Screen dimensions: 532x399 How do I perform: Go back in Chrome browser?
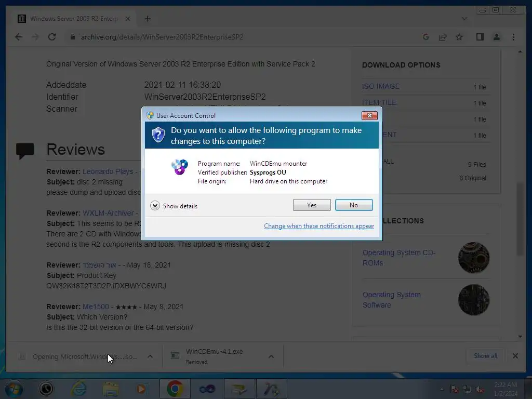click(x=19, y=37)
